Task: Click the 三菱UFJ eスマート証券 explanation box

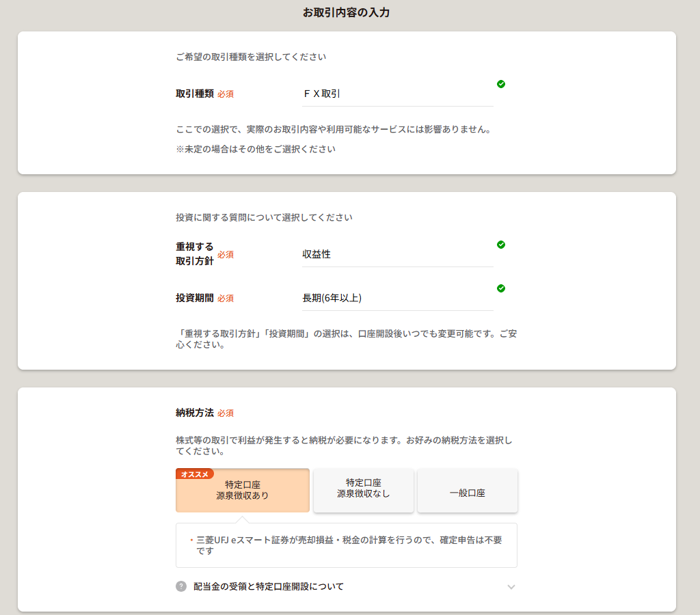Action: tap(347, 545)
